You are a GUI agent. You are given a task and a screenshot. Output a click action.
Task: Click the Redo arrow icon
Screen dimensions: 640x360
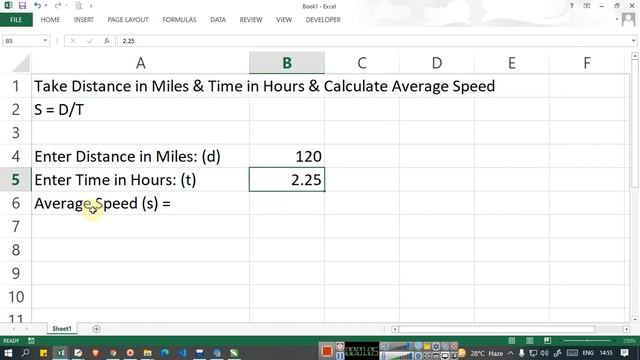pos(58,6)
